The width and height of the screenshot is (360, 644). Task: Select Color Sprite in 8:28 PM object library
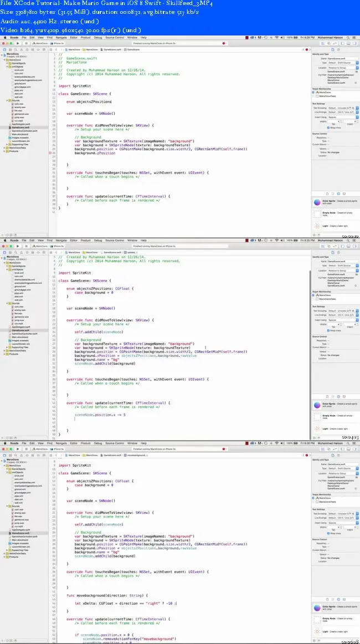tap(335, 202)
